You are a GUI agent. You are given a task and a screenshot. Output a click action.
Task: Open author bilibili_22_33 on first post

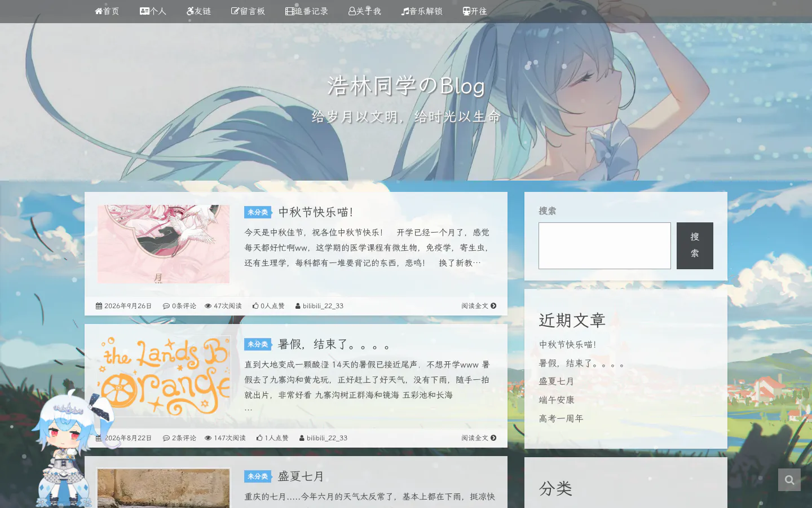point(319,306)
